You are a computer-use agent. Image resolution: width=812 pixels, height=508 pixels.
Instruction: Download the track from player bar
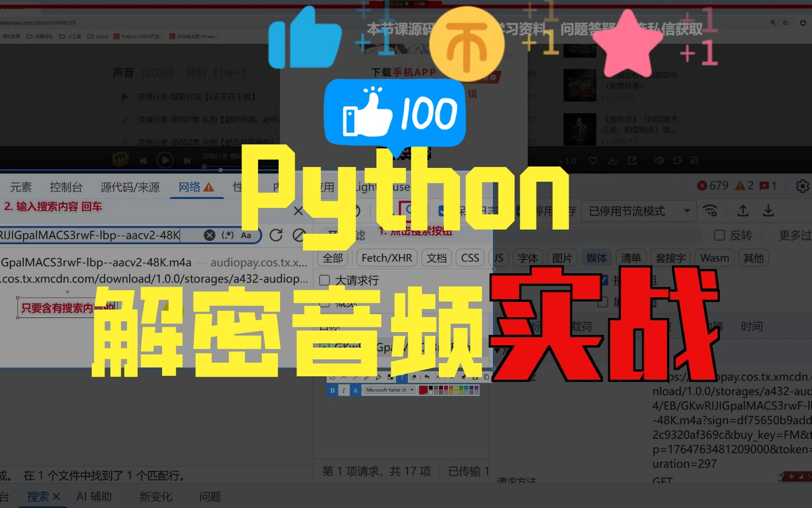coord(612,161)
